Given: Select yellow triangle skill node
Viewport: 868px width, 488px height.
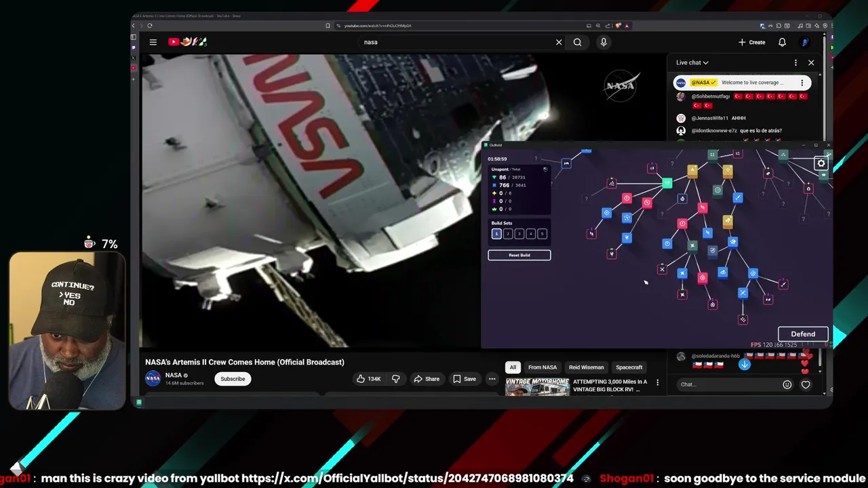Looking at the screenshot, I should (x=692, y=171).
